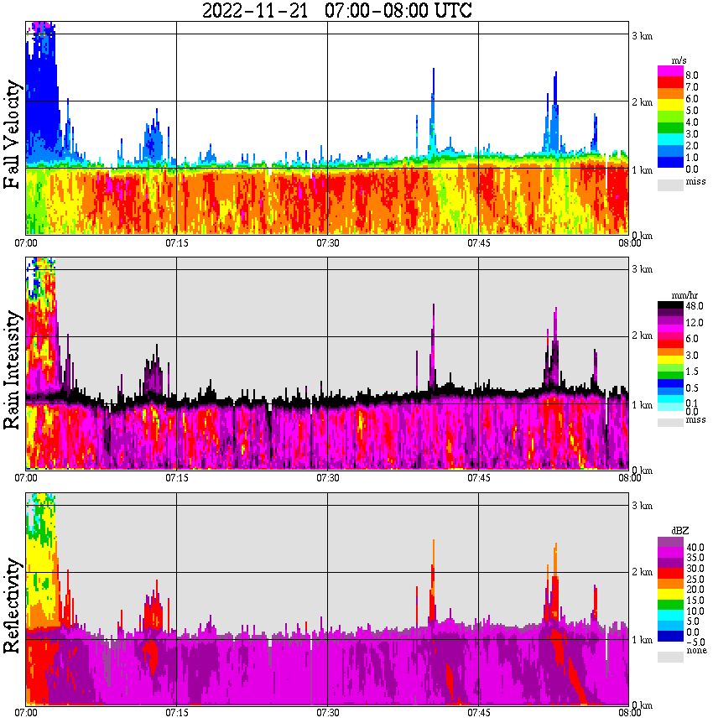
Task: Select the yellow swatch in the mm/hr legend
Action: click(670, 360)
